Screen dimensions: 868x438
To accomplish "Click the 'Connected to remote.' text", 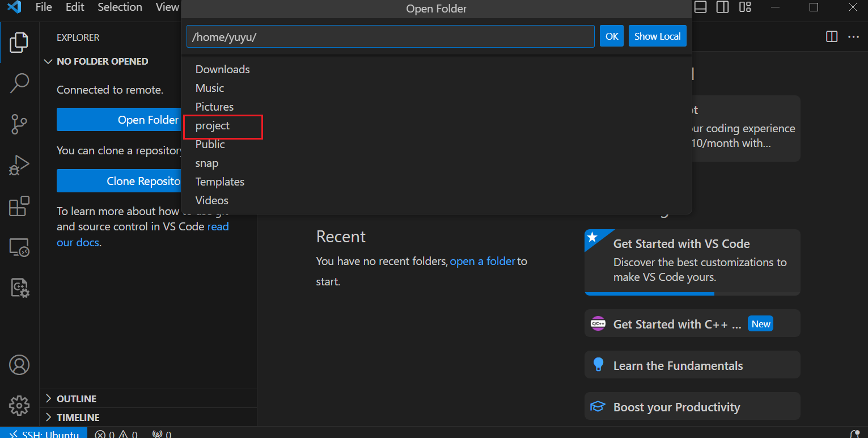I will pos(110,90).
